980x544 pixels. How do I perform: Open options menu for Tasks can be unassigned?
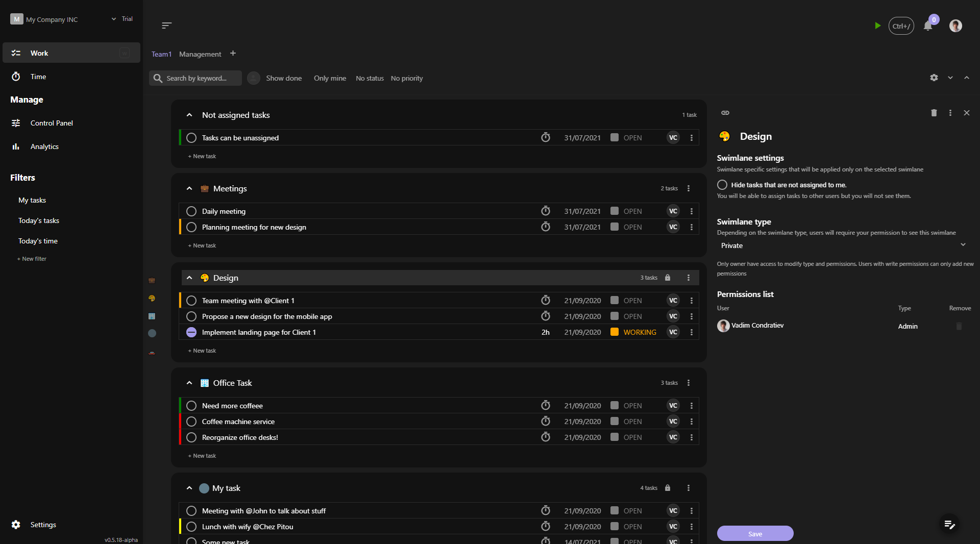pyautogui.click(x=692, y=138)
